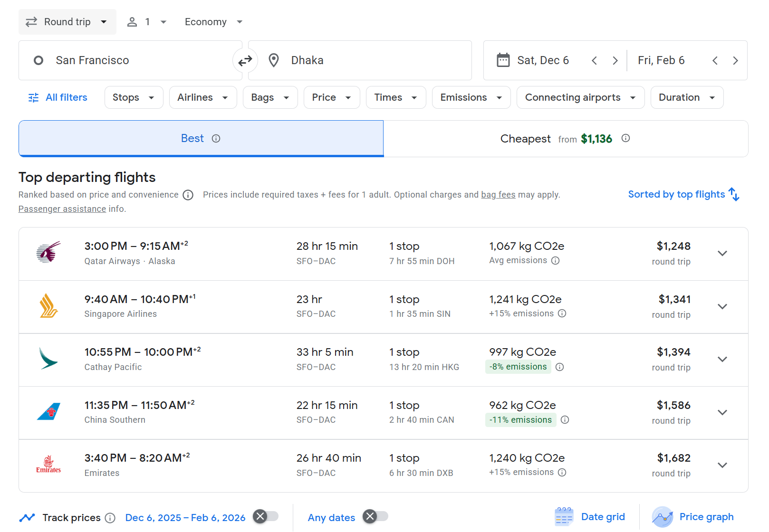Open passenger count dropdown
769x532 pixels.
(147, 22)
